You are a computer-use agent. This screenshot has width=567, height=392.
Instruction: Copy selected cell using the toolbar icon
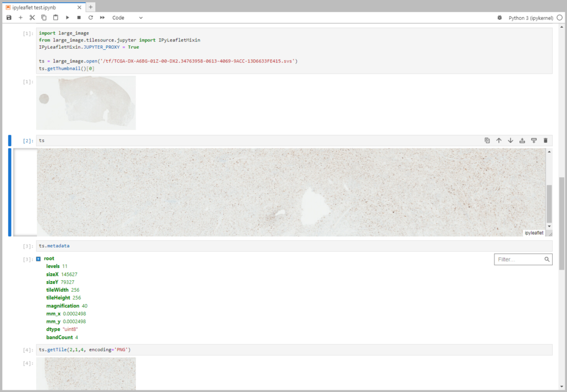coord(44,17)
